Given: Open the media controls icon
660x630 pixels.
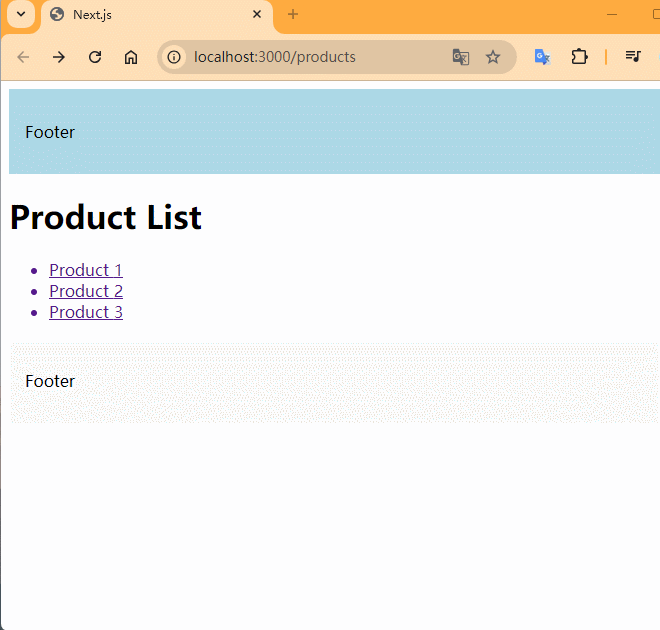Looking at the screenshot, I should click(632, 57).
